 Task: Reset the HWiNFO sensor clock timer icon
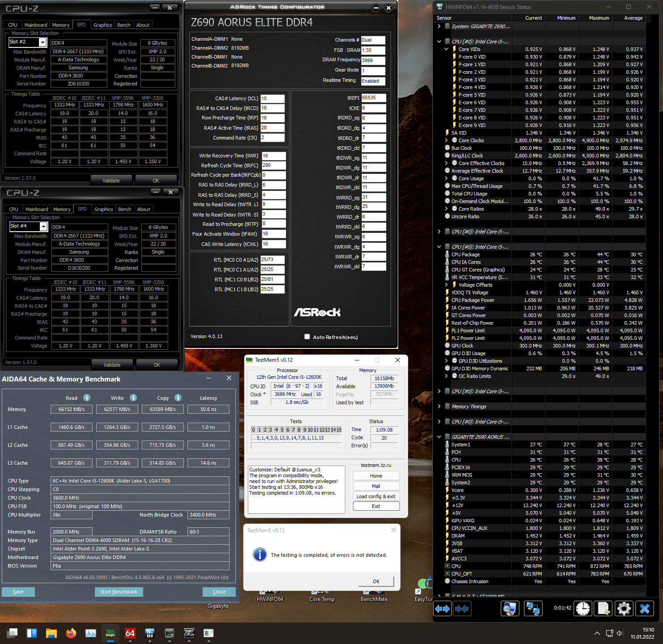583,609
